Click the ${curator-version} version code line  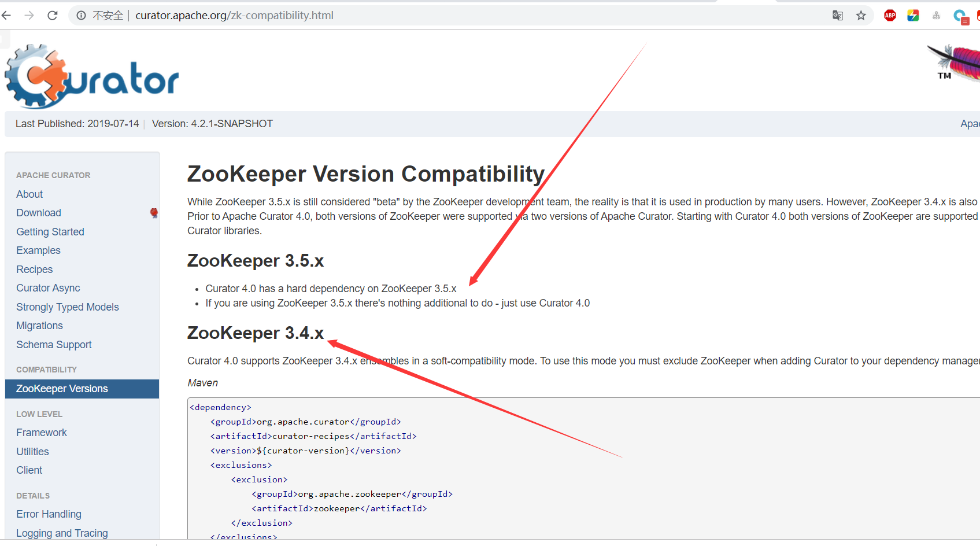coord(306,451)
